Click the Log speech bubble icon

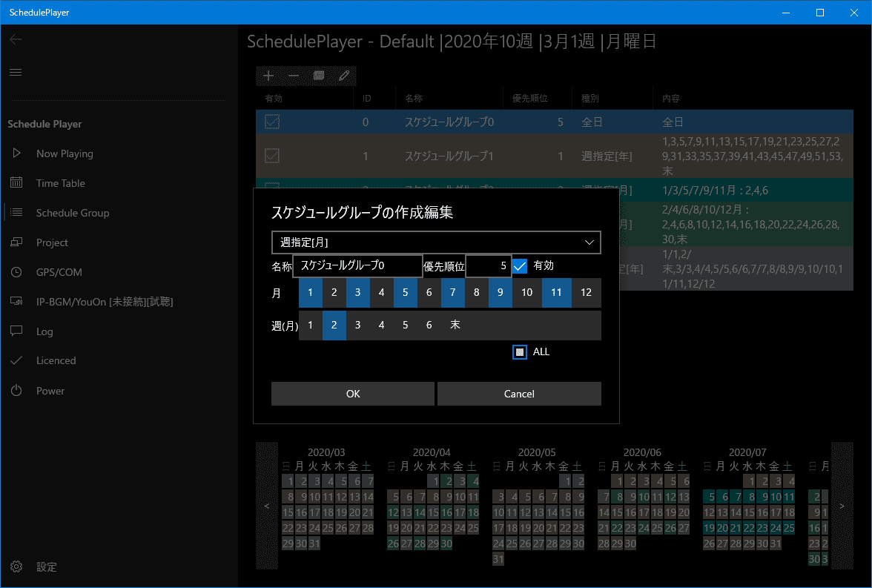point(16,331)
